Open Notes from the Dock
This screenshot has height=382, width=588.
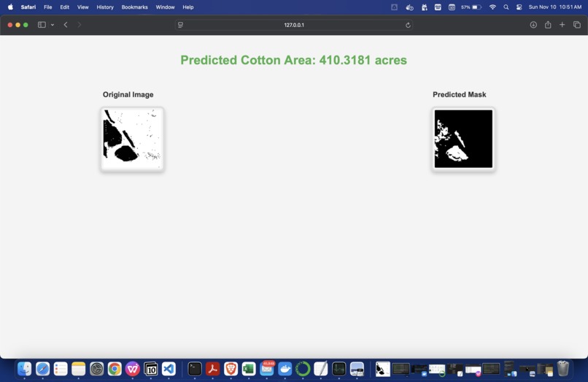pyautogui.click(x=78, y=369)
